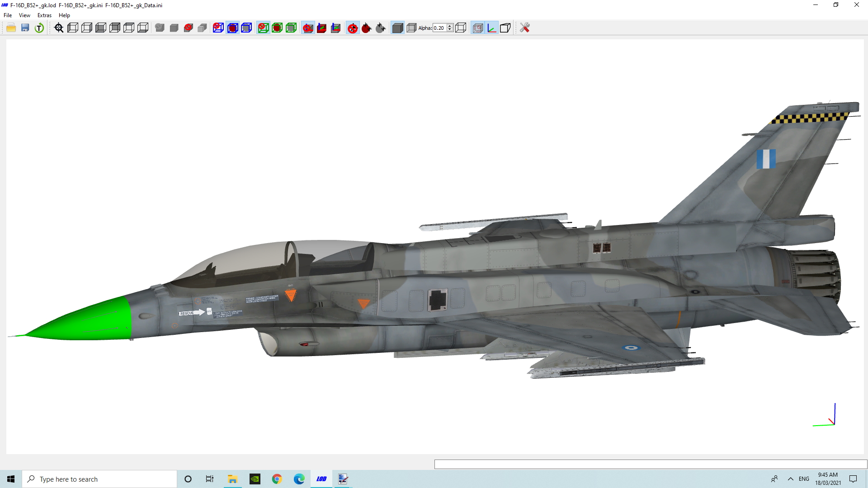
Task: Open the clock showing 9:45 AM
Action: 828,479
